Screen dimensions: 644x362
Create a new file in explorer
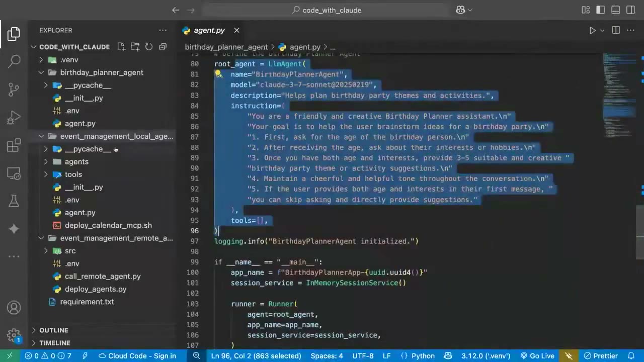click(121, 47)
